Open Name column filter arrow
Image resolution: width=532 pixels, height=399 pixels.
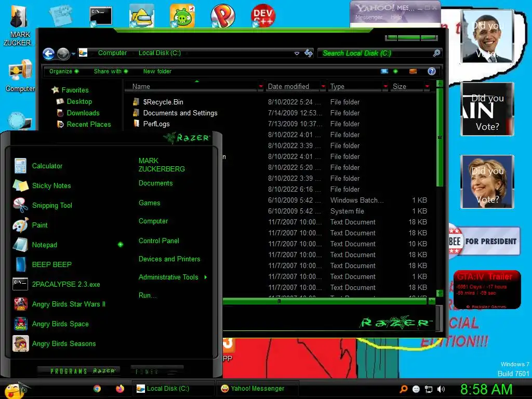tap(261, 87)
